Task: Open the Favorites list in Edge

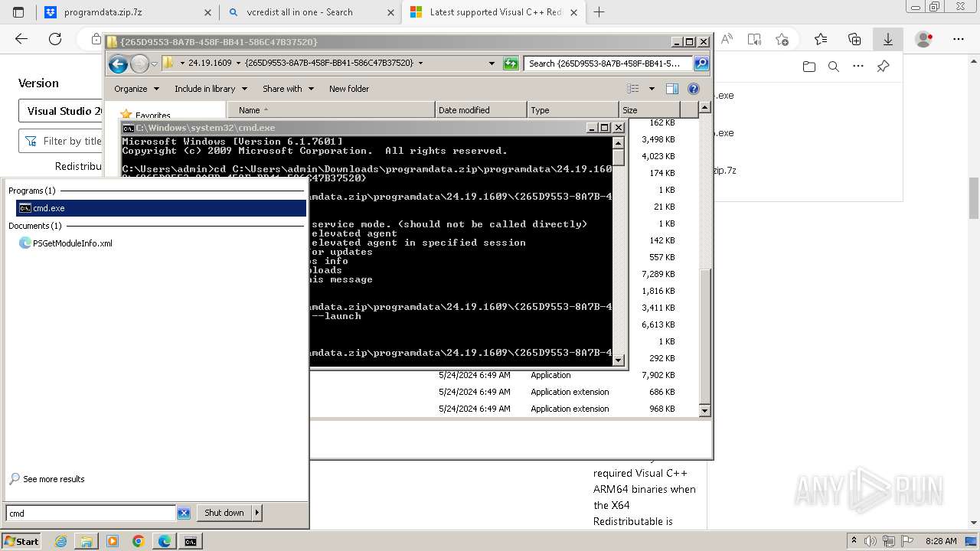Action: click(821, 39)
